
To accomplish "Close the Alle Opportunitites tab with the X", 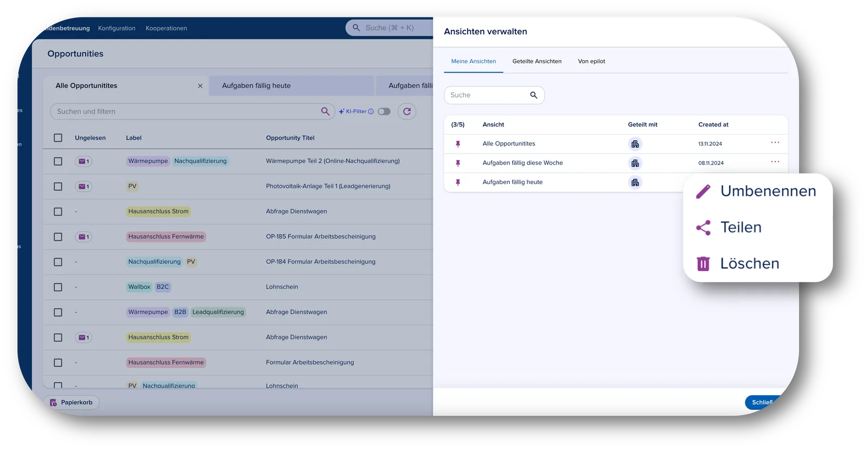I will coord(200,86).
